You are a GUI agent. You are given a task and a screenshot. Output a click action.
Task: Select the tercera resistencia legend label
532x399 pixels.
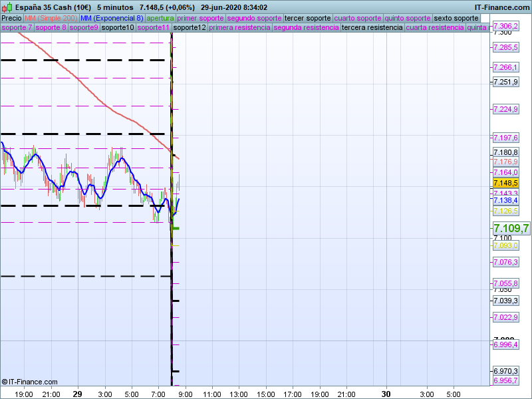point(372,28)
